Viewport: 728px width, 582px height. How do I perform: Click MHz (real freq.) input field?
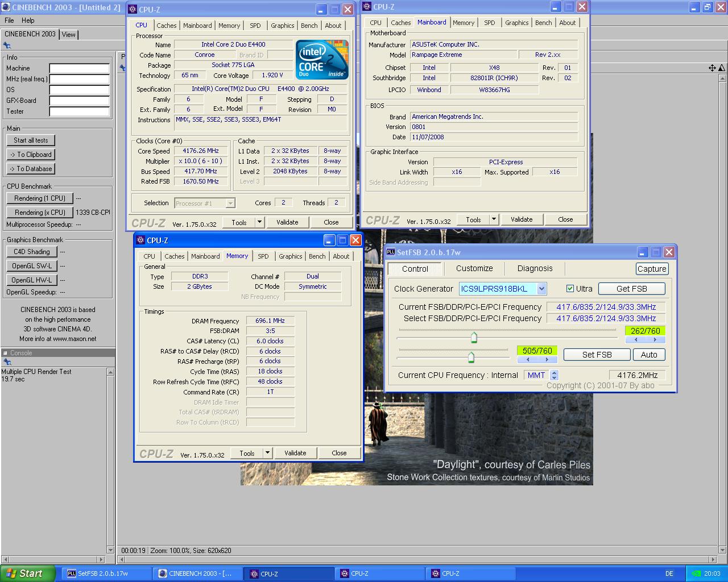click(80, 79)
